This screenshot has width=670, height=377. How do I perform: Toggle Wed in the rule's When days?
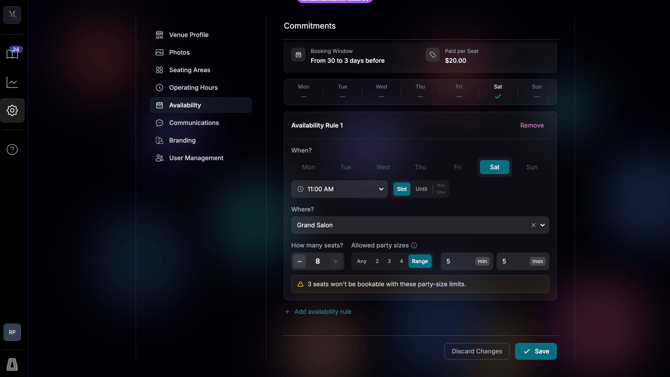pos(383,167)
